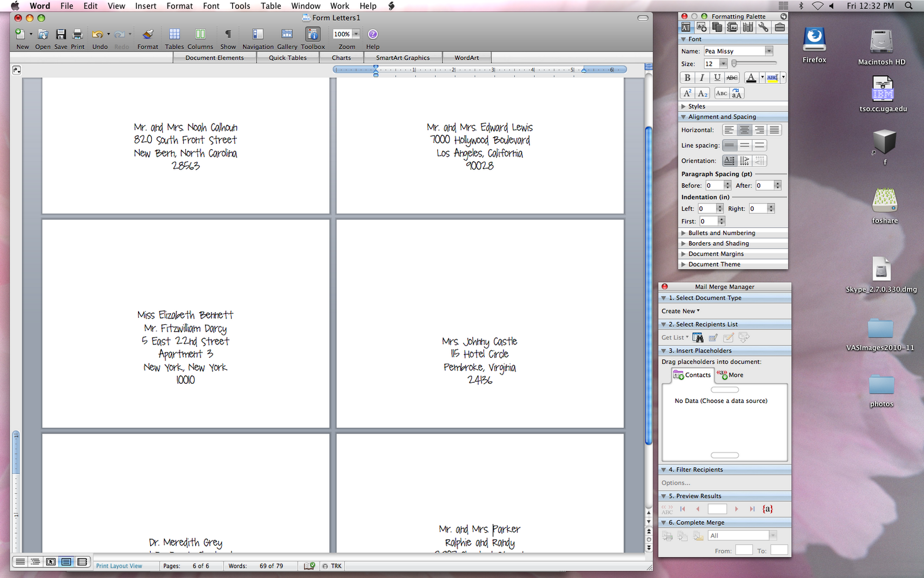Switch to the Charts tab
The image size is (924, 578).
point(341,57)
